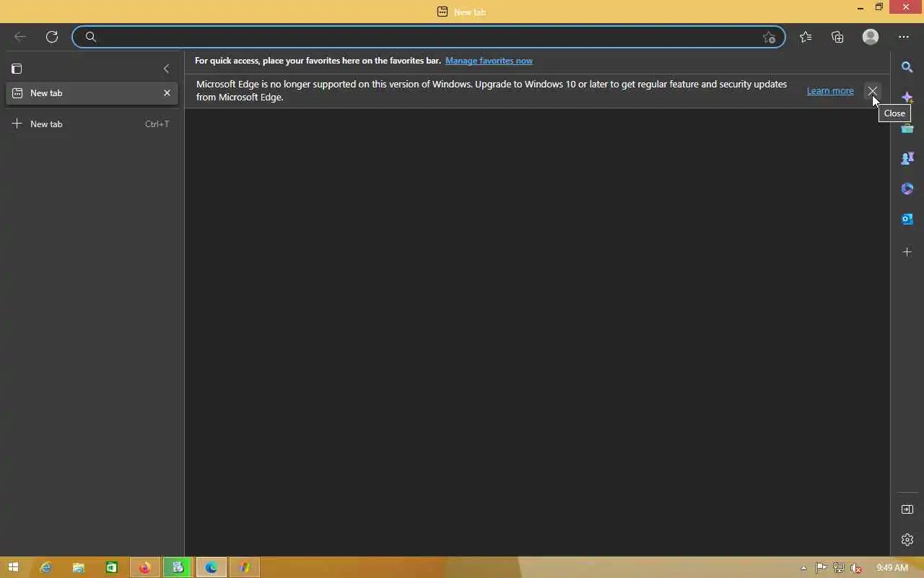Open sidebar settings gear
924x578 pixels.
[x=907, y=540]
